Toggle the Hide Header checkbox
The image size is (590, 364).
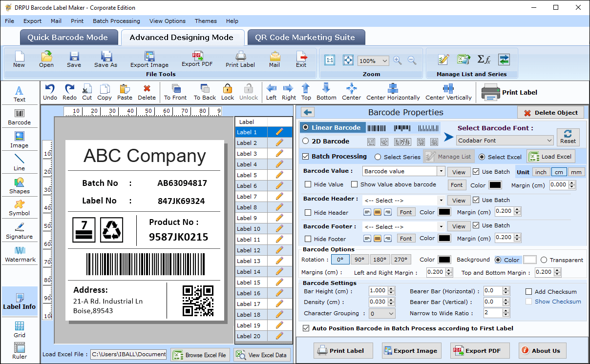click(x=308, y=213)
